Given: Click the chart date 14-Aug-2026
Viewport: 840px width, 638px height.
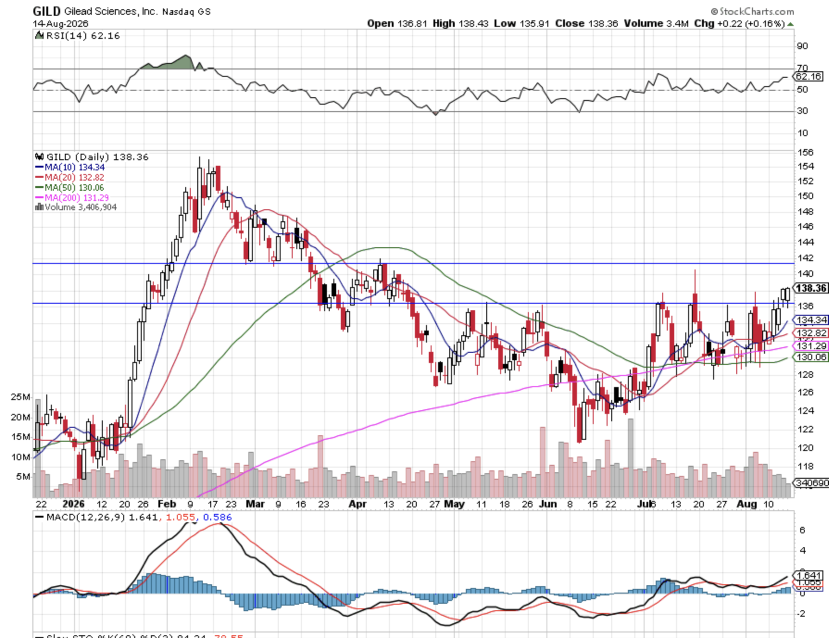Looking at the screenshot, I should pyautogui.click(x=60, y=24).
